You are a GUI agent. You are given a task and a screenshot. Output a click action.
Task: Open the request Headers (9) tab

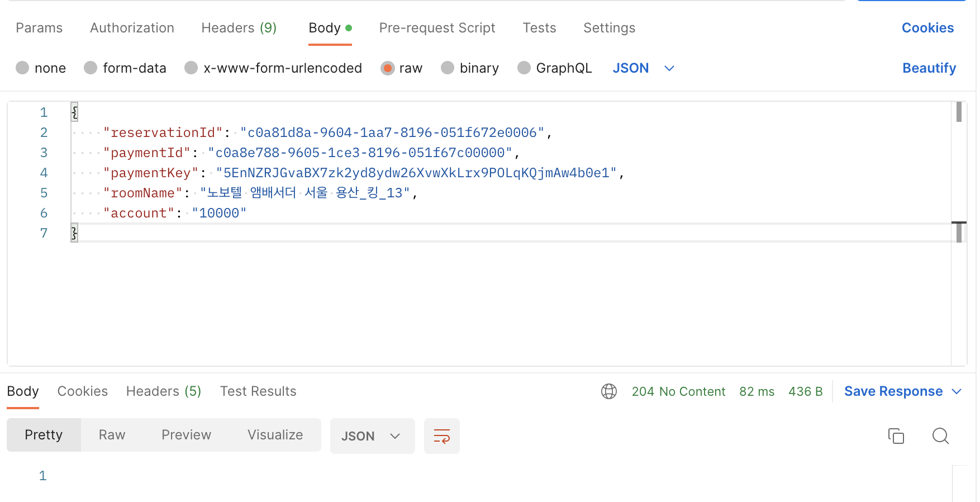[239, 28]
